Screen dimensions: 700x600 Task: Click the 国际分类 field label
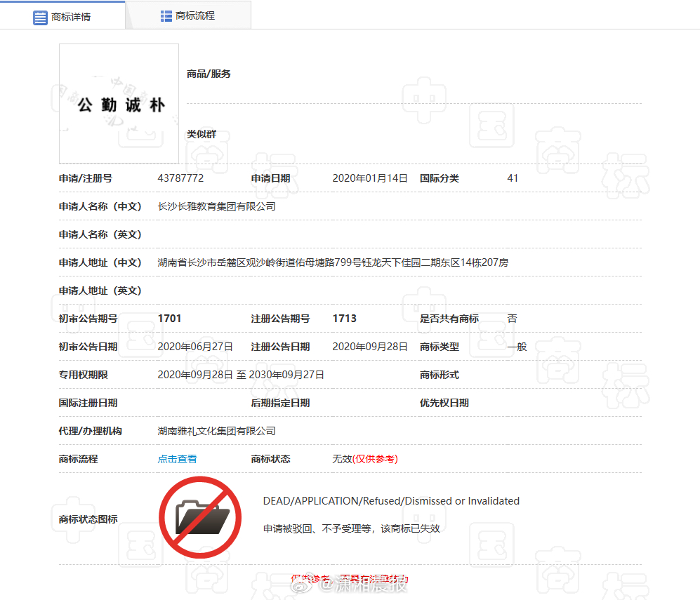pyautogui.click(x=440, y=178)
